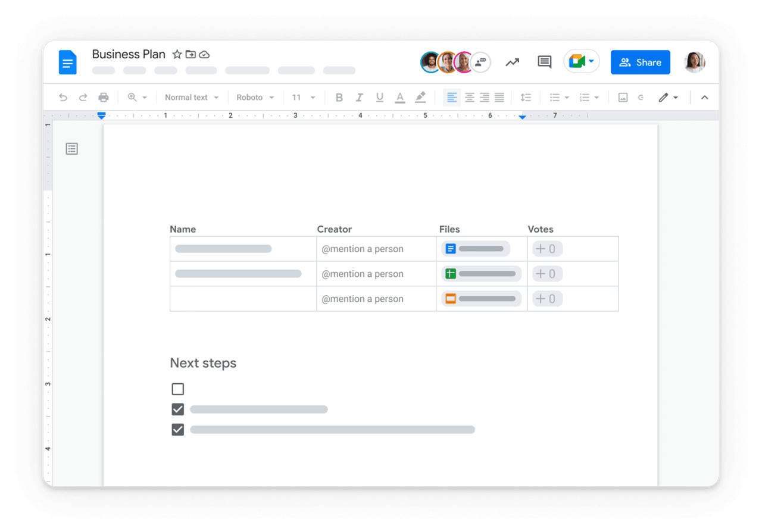Screen dimensions: 762x532
Task: Star the Business Plan document
Action: (x=177, y=54)
